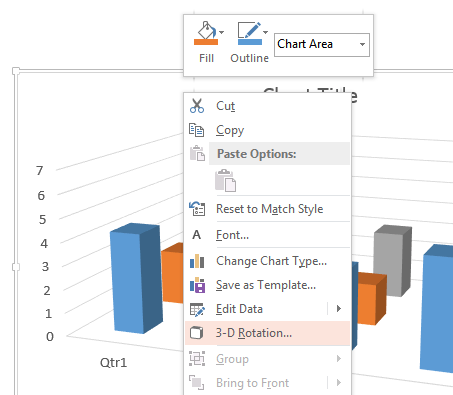Viewport: 453px width, 395px height.
Task: Select 3-D Rotation... menu entry
Action: [267, 333]
